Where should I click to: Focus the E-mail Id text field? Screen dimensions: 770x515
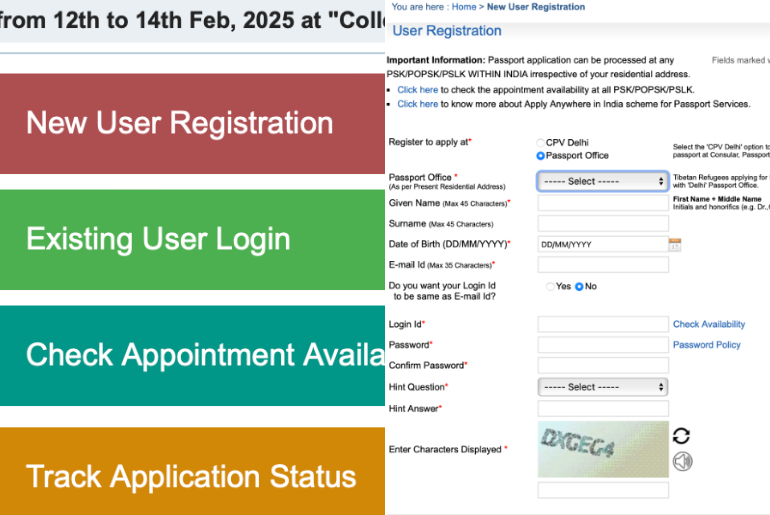(x=602, y=265)
